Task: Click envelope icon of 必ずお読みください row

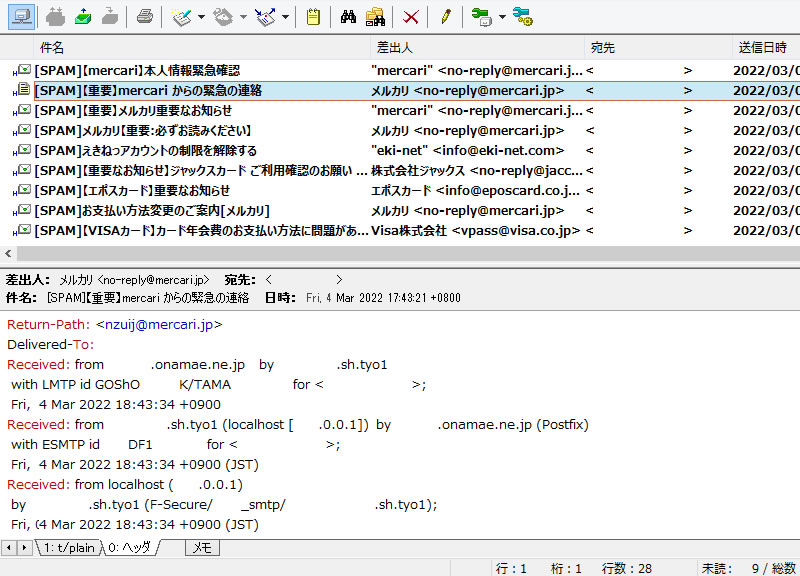Action: [x=24, y=130]
